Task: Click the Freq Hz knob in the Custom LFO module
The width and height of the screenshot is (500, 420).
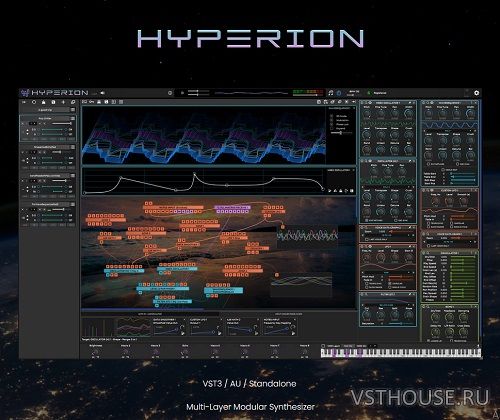Action: tap(435, 201)
